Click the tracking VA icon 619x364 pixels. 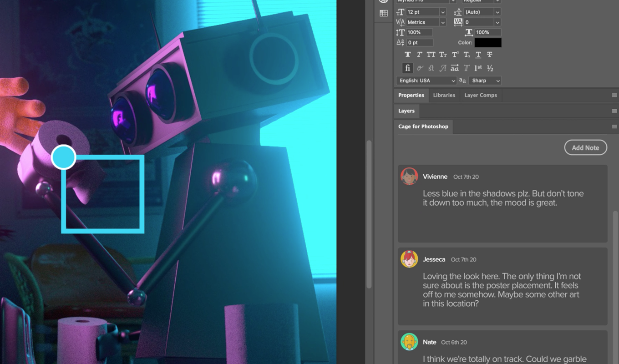coord(458,22)
